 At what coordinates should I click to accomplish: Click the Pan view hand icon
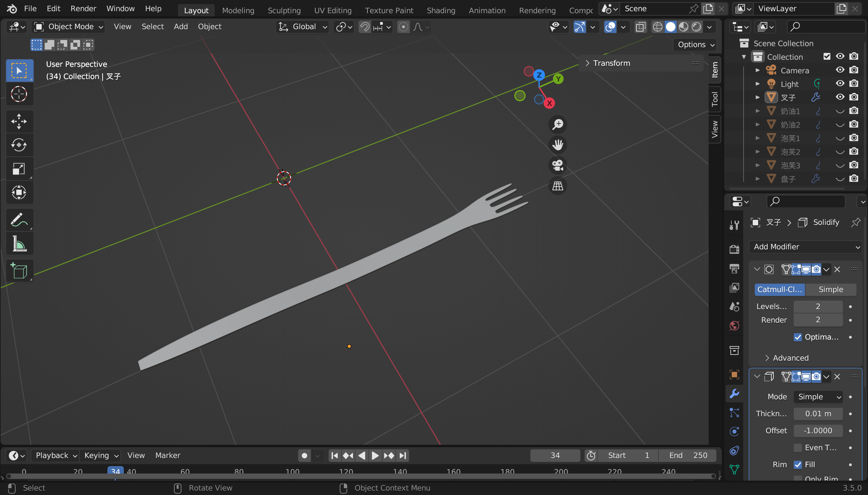(557, 145)
